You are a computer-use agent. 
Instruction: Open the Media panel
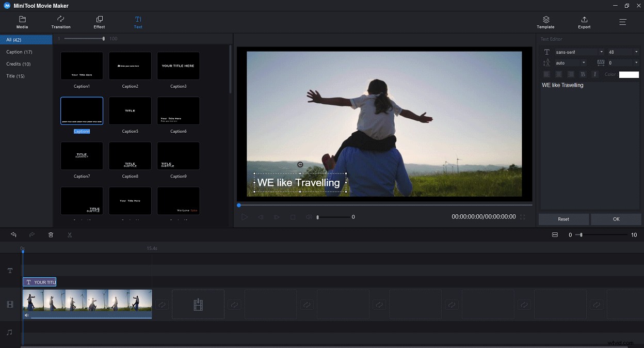click(x=22, y=22)
